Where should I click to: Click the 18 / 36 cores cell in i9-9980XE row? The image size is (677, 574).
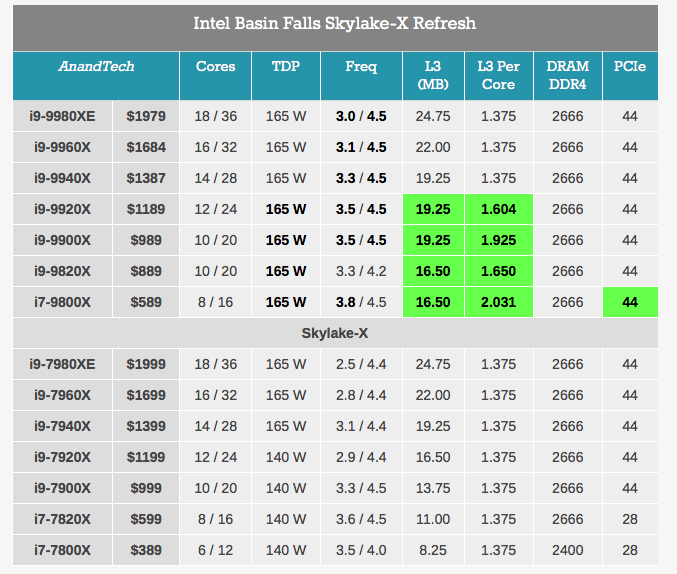coord(215,116)
